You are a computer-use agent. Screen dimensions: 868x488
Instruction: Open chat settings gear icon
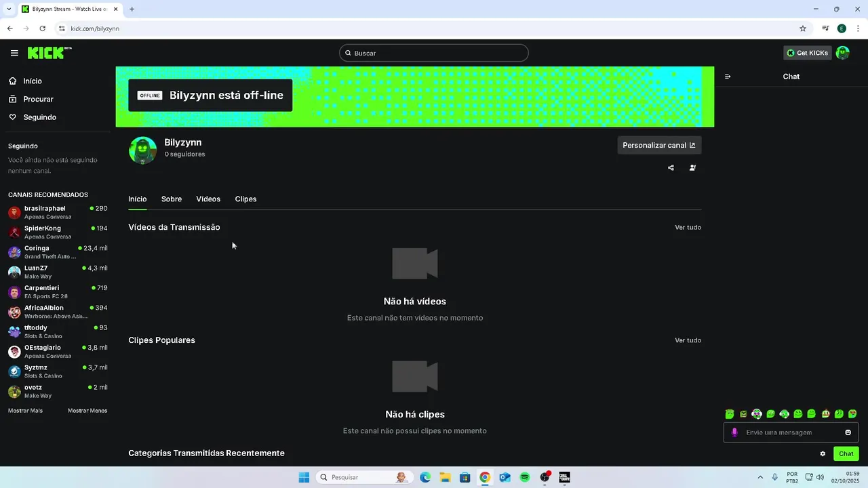823,454
